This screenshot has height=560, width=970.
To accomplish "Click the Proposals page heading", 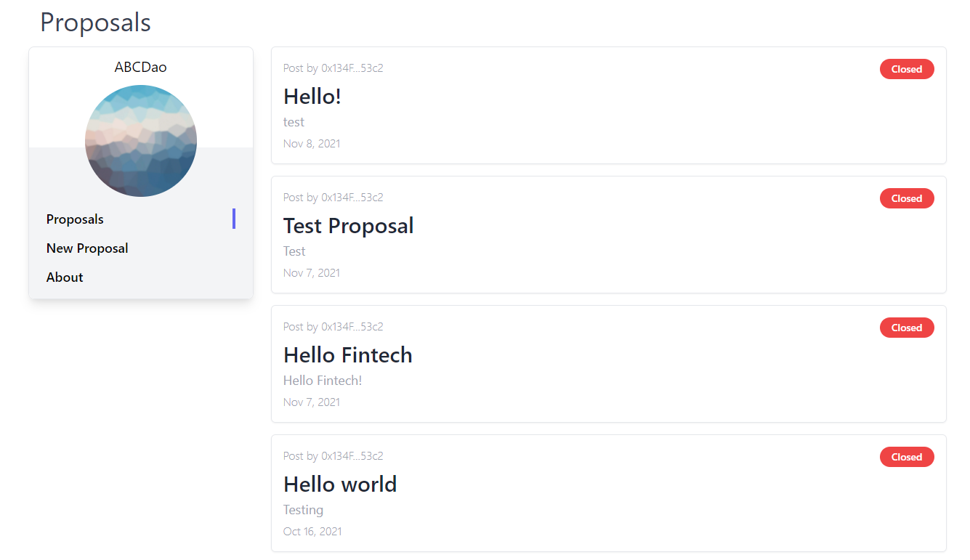I will click(95, 23).
